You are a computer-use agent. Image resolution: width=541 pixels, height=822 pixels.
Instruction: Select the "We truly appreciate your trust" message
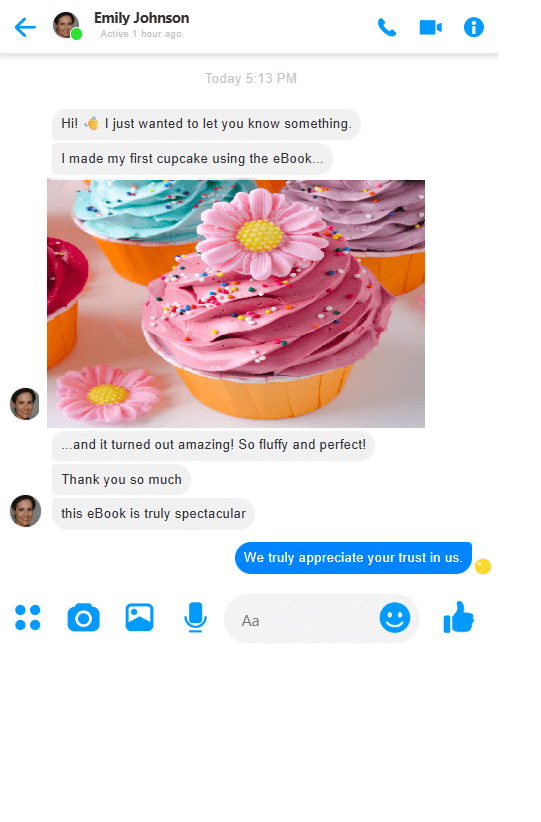click(353, 558)
